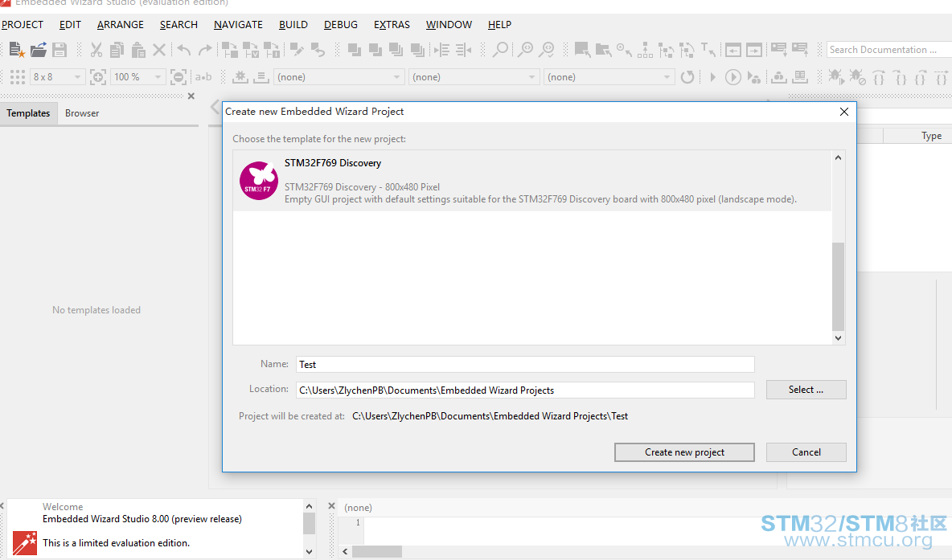952x560 pixels.
Task: Click the Save diskette icon
Action: coord(59,50)
